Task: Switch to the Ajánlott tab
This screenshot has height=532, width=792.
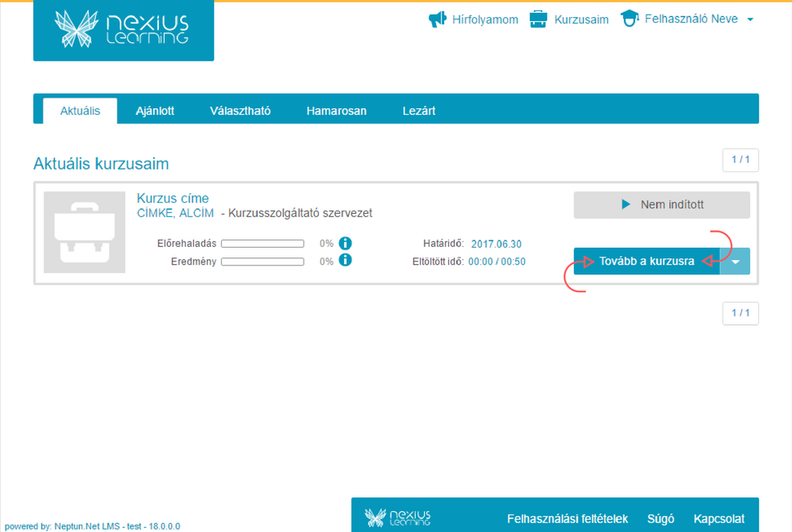Action: (x=155, y=111)
